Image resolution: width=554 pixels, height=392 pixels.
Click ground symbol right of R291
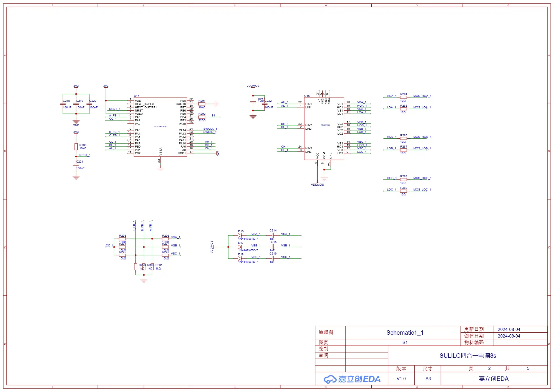tap(217, 104)
